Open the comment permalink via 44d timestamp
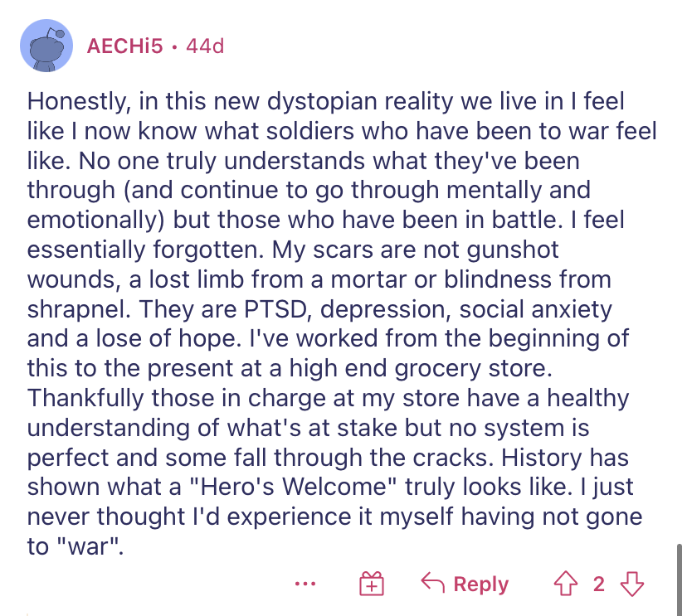687x616 pixels. (x=205, y=46)
